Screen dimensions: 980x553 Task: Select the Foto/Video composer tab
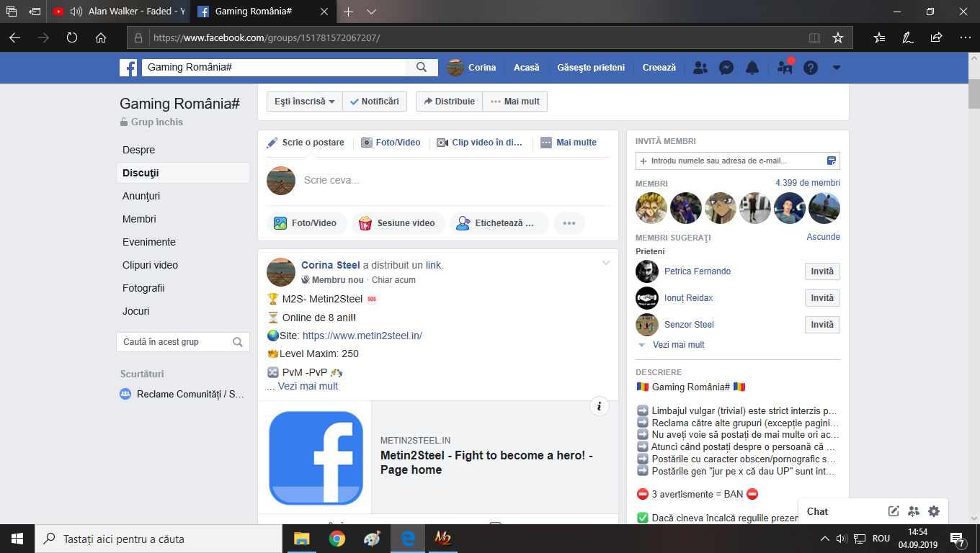click(391, 143)
